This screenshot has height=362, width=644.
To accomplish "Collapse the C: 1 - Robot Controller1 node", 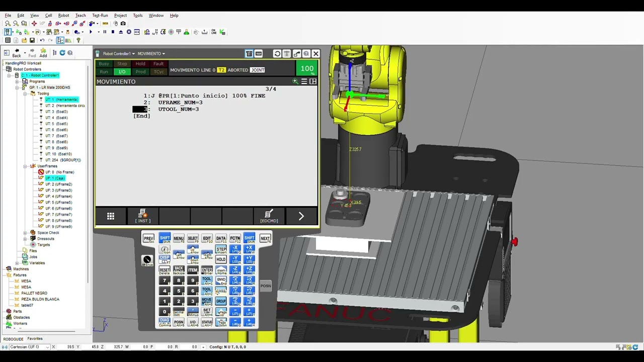I will tap(9, 75).
